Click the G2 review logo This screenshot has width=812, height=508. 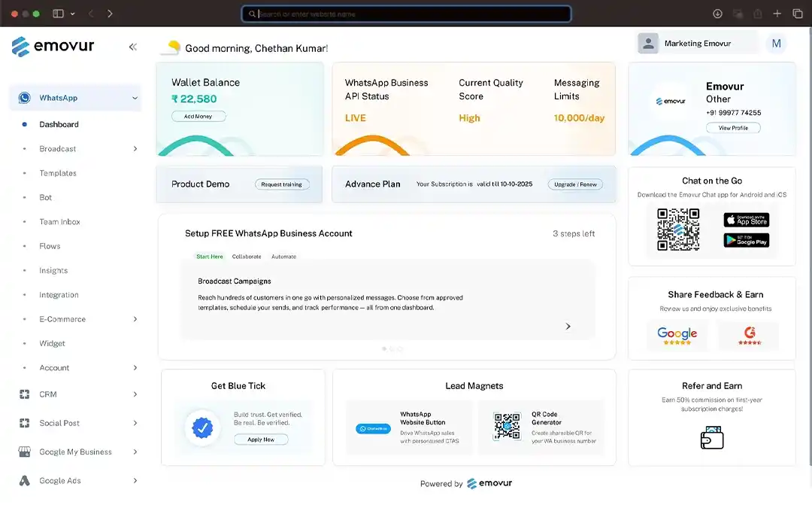[x=749, y=336]
